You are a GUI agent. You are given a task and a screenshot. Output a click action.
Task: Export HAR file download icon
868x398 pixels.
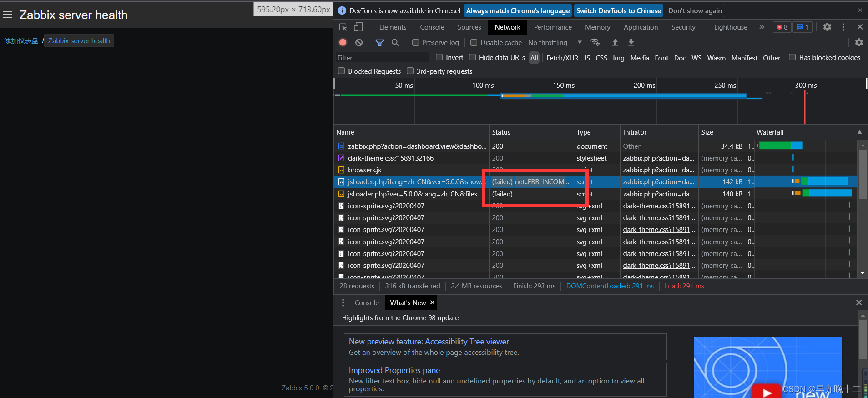click(x=631, y=42)
